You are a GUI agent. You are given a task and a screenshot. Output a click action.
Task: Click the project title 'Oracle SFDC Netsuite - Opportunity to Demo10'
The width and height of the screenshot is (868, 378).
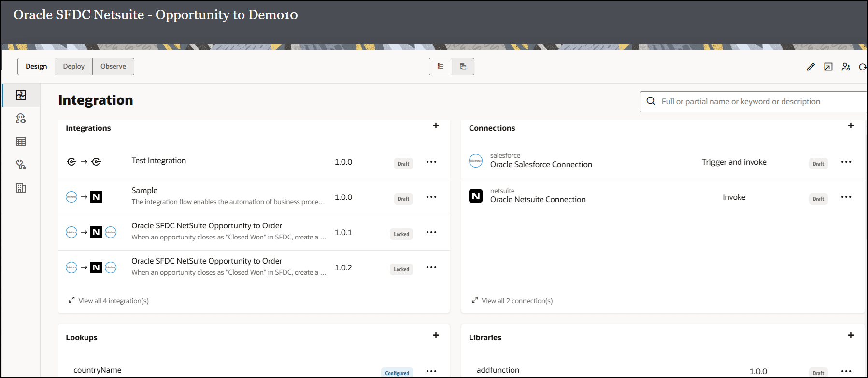coord(156,15)
